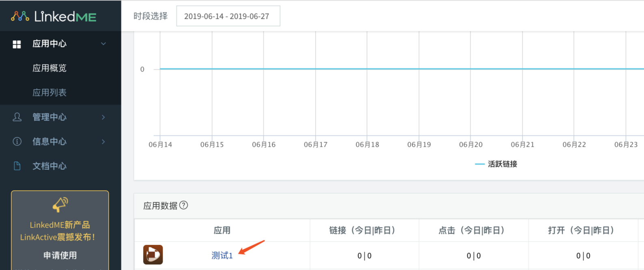Expand the 管理中心 submenu arrow
Viewport: 644px width, 270px height.
[x=103, y=117]
